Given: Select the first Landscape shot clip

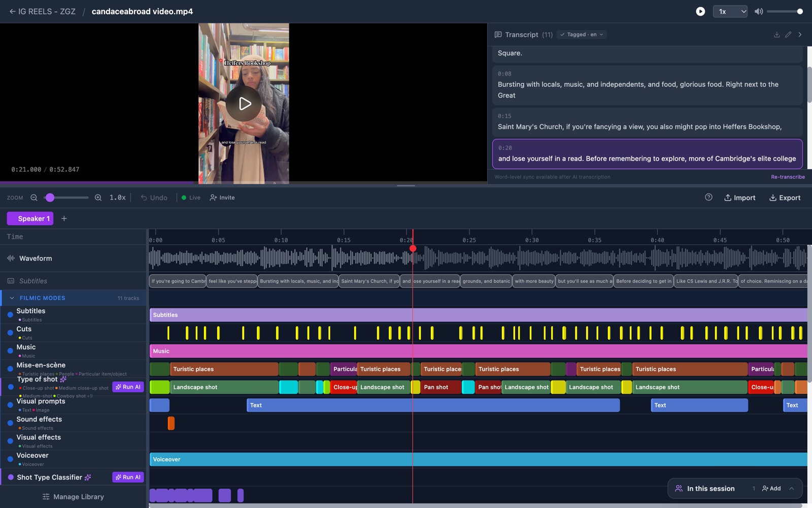Looking at the screenshot, I should click(x=224, y=387).
